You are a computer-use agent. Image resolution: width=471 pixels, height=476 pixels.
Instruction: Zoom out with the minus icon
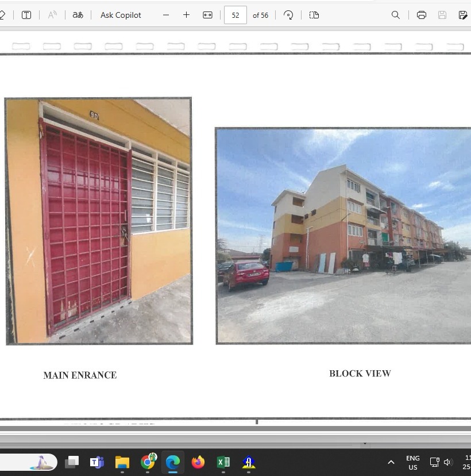coord(166,15)
